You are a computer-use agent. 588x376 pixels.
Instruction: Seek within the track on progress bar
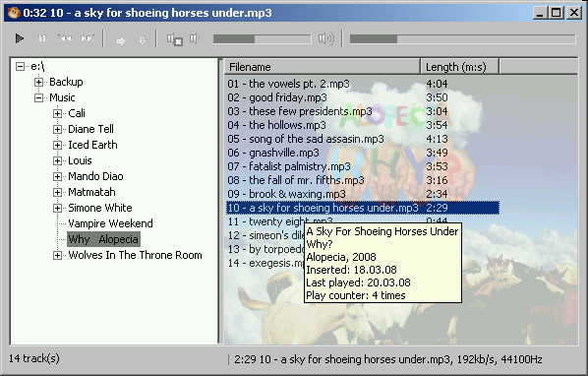click(x=462, y=38)
